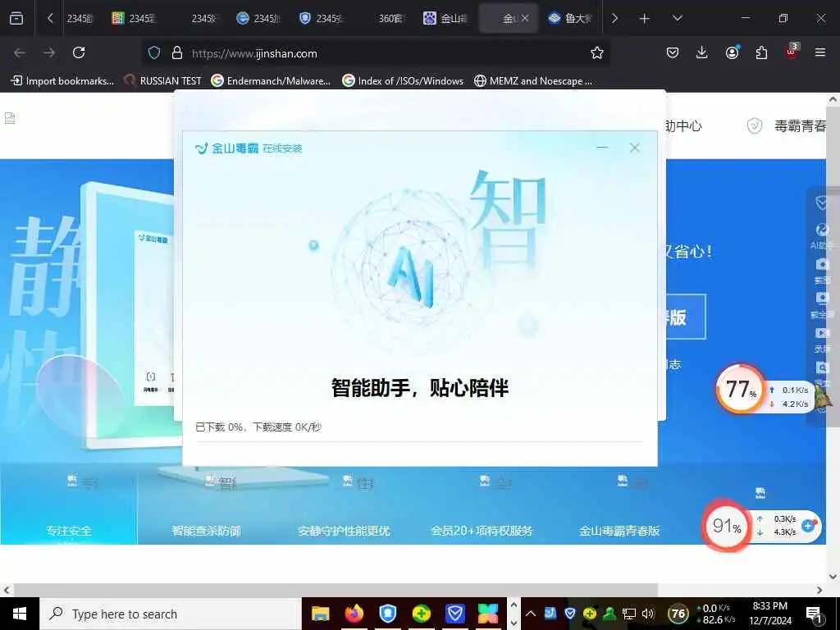Switch to the 2345 tab with shield icon
The width and height of the screenshot is (840, 630).
point(321,19)
